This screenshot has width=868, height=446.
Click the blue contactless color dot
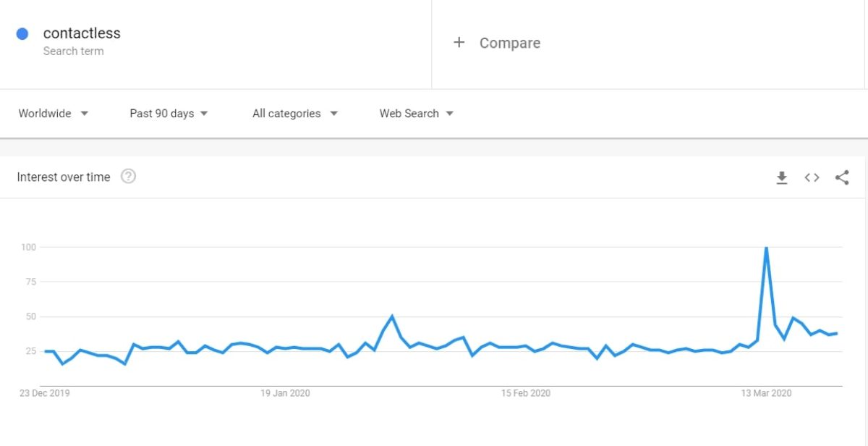point(22,33)
